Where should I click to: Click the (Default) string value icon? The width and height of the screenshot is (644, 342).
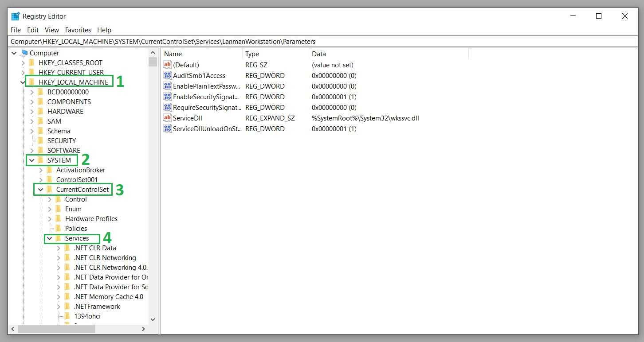click(167, 65)
